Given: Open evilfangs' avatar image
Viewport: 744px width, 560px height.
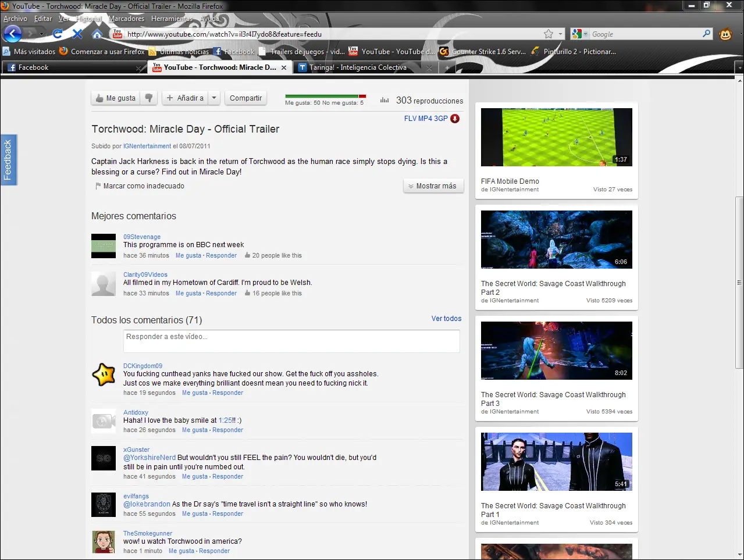Looking at the screenshot, I should tap(104, 505).
